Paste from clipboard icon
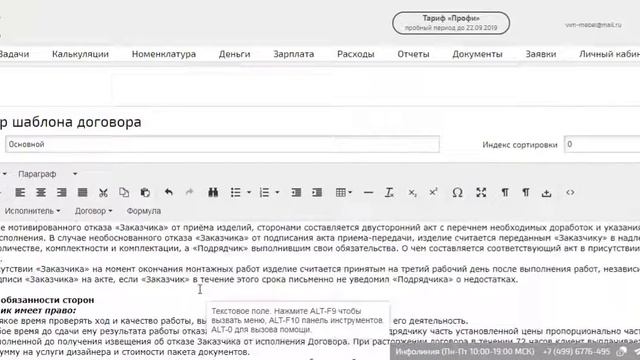 145,192
